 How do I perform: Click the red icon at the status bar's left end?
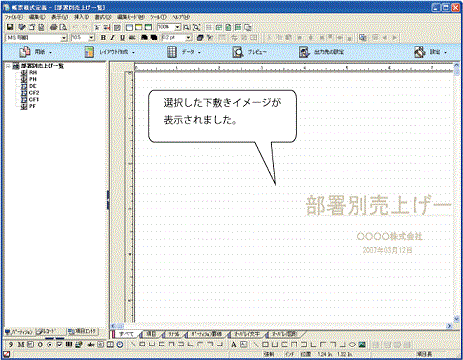[6, 354]
